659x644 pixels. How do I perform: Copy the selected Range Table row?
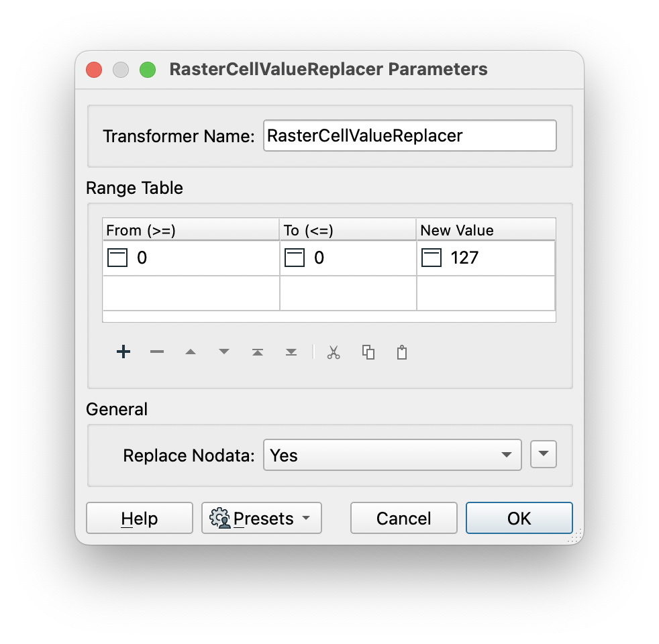(368, 352)
